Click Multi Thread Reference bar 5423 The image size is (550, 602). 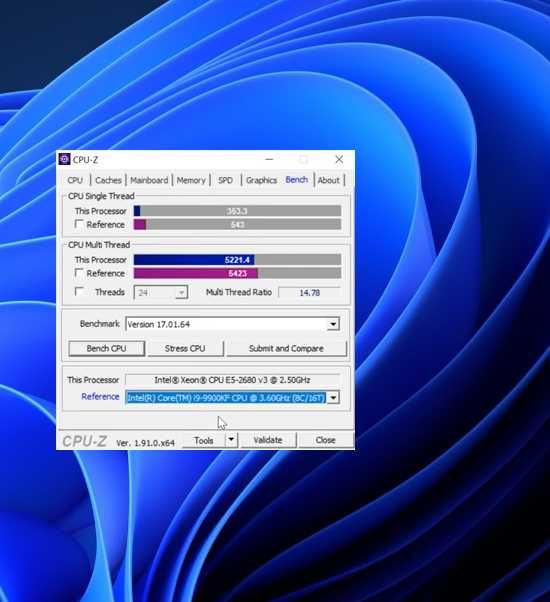click(237, 273)
